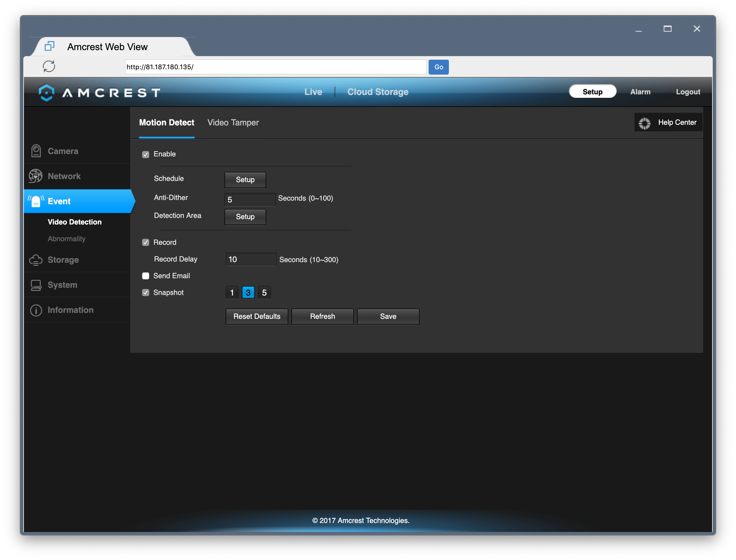
Task: Toggle the Enable motion detect checkbox
Action: 146,154
